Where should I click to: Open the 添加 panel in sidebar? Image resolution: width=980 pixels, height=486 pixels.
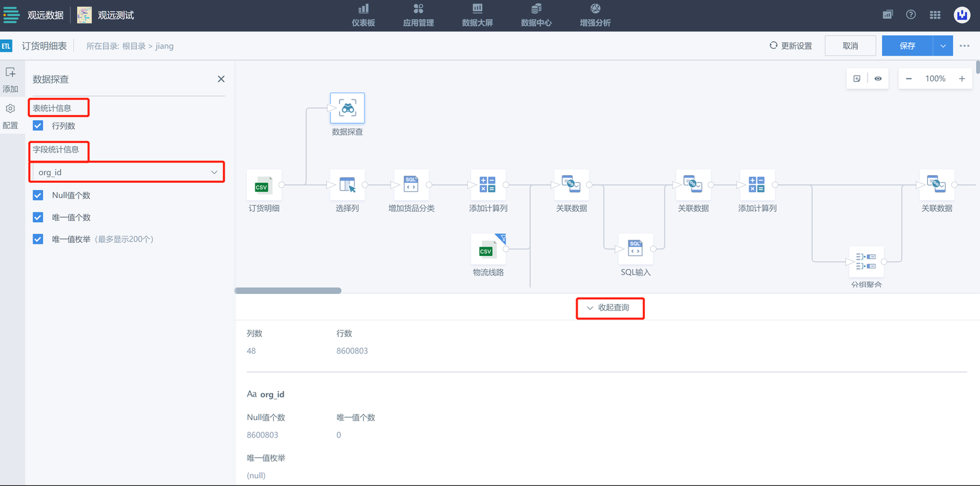pyautogui.click(x=10, y=80)
